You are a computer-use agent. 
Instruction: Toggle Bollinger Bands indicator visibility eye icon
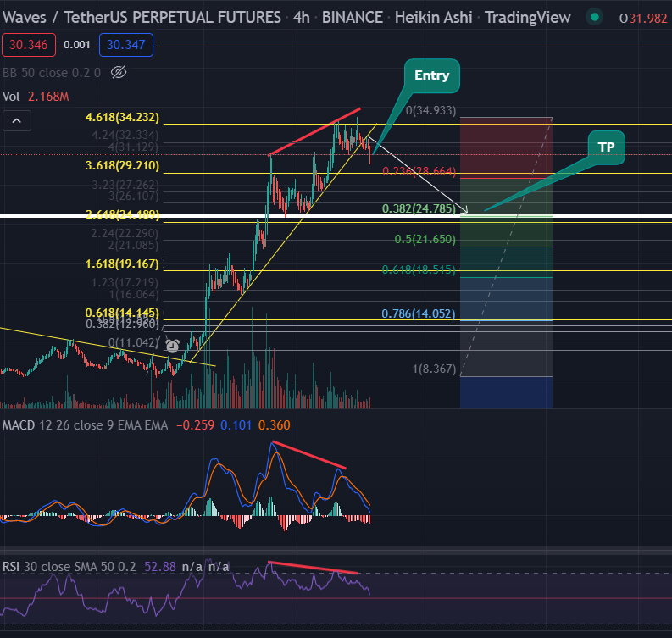(119, 72)
